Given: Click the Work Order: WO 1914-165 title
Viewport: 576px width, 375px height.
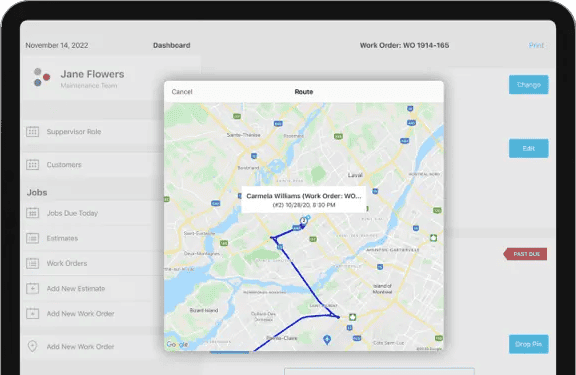Looking at the screenshot, I should point(404,45).
